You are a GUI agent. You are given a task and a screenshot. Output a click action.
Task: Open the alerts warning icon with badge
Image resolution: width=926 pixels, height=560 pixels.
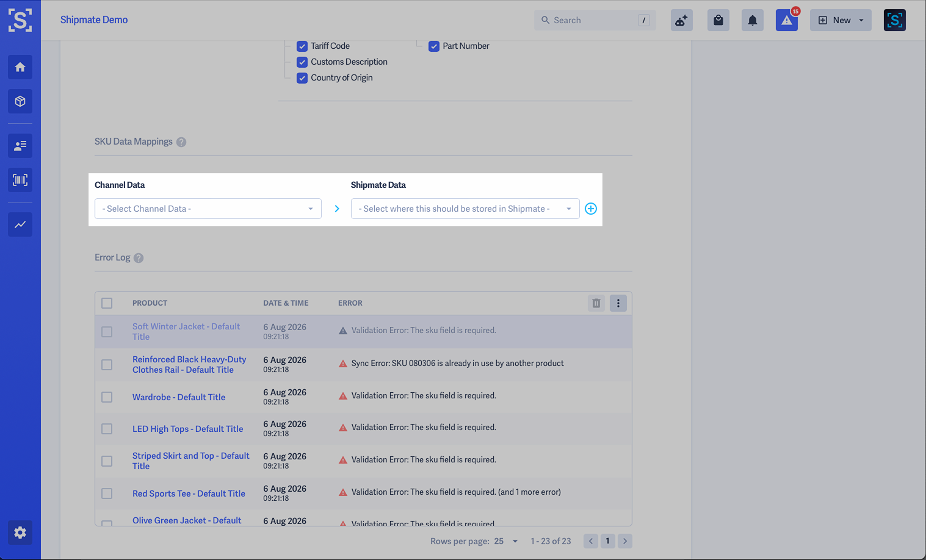787,20
